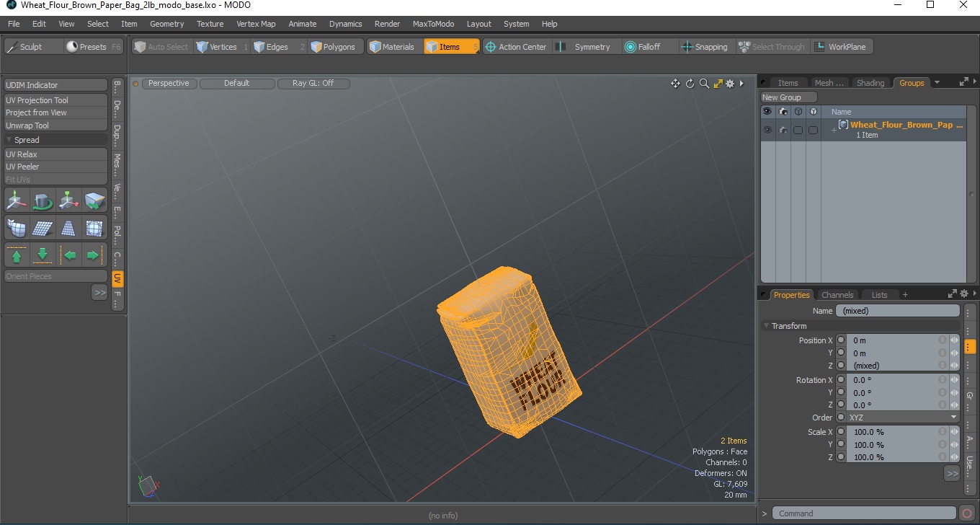Tick second checkbox in Wheat_Flour_Brown_Pap row
This screenshot has height=525, width=980.
813,130
